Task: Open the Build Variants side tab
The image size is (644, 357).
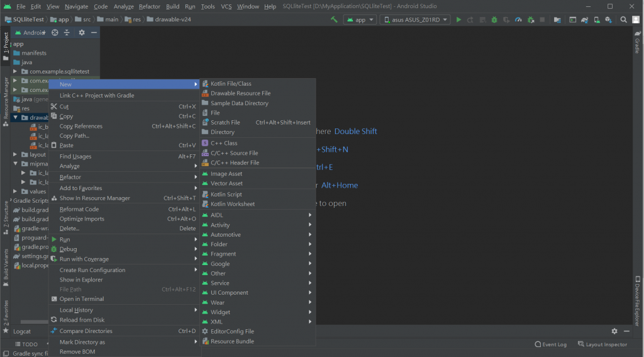Action: [6, 268]
